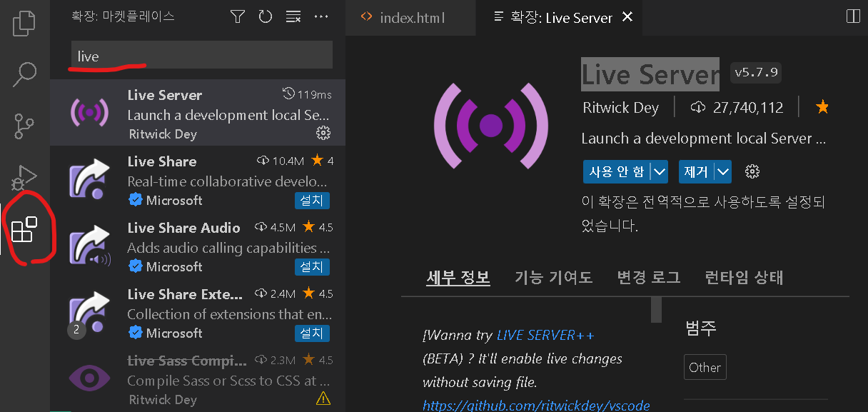
Task: Switch to the 변경 로그 tab
Action: click(x=649, y=277)
